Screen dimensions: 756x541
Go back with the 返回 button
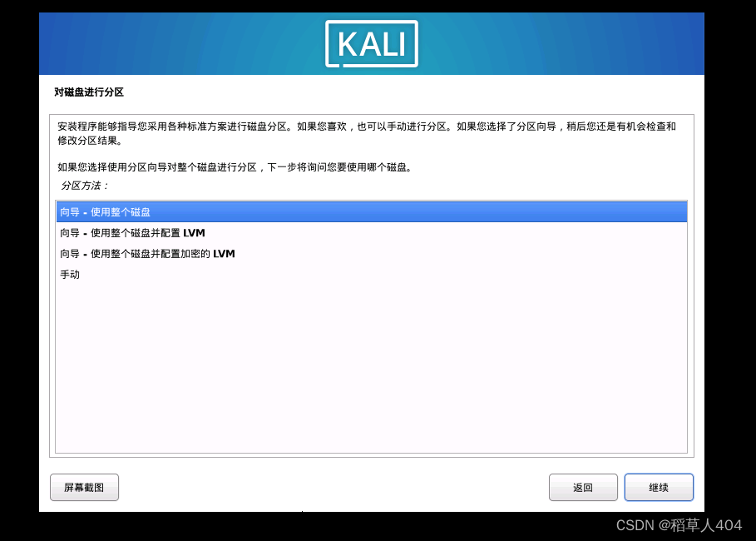point(583,488)
